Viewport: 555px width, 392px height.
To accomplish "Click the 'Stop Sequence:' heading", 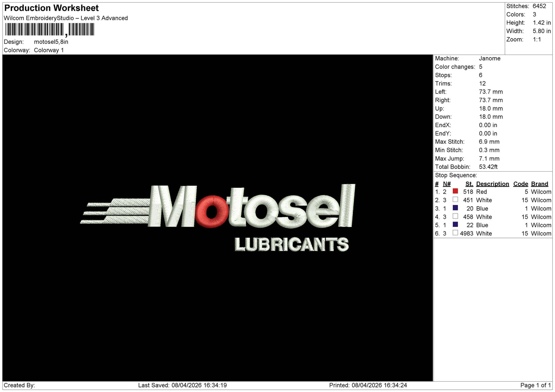I will [456, 175].
